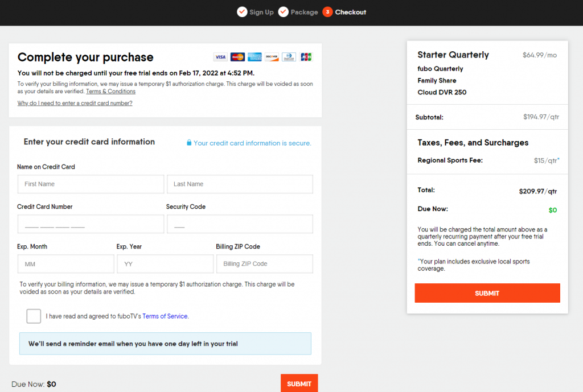Click the 'Regional Sports Fee:' label
This screenshot has height=392, width=583.
pyautogui.click(x=450, y=160)
